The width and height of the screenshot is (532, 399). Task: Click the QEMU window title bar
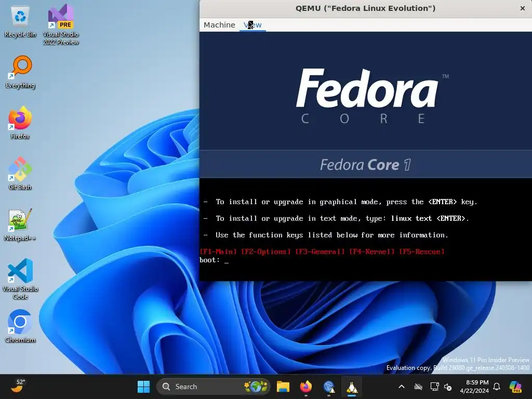click(x=365, y=8)
